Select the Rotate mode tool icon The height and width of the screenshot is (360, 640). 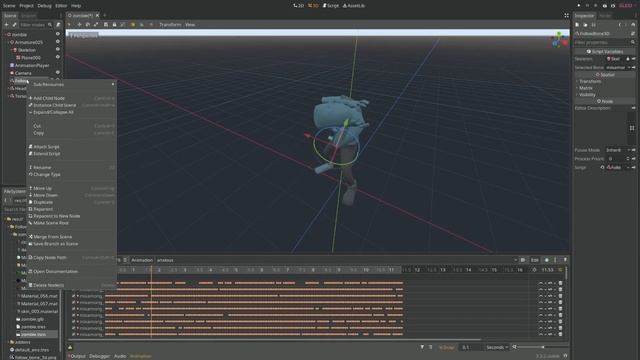pyautogui.click(x=87, y=24)
